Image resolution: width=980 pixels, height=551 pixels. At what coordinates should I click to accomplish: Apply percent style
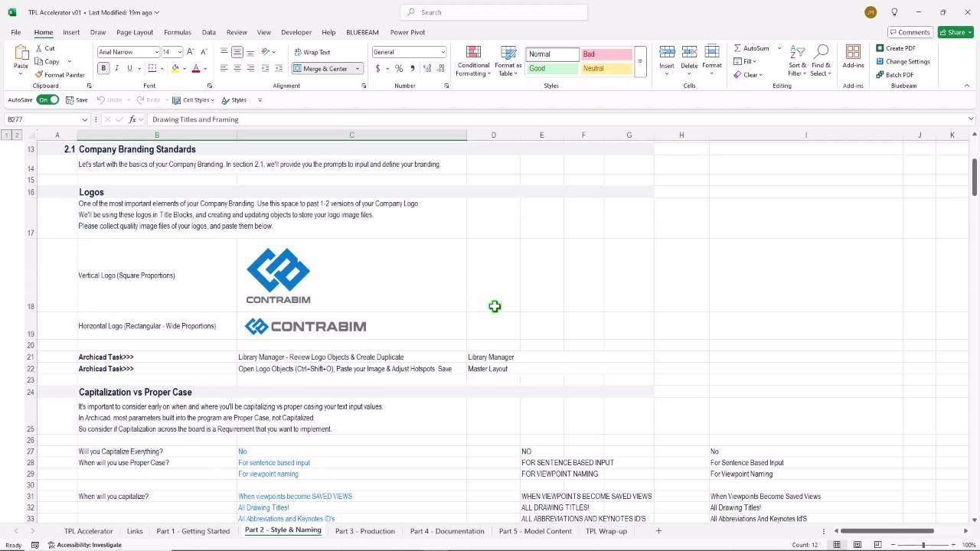(x=399, y=68)
